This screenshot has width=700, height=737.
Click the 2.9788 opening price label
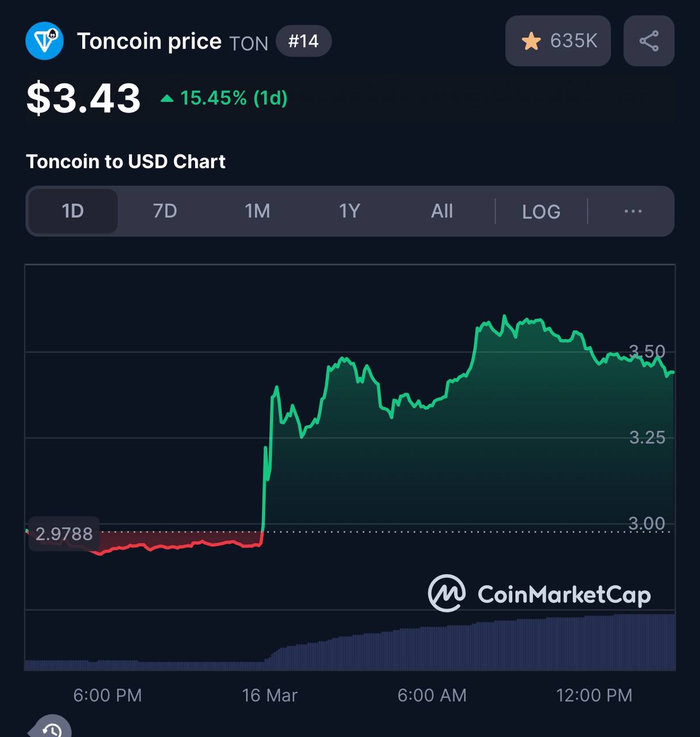pos(64,534)
